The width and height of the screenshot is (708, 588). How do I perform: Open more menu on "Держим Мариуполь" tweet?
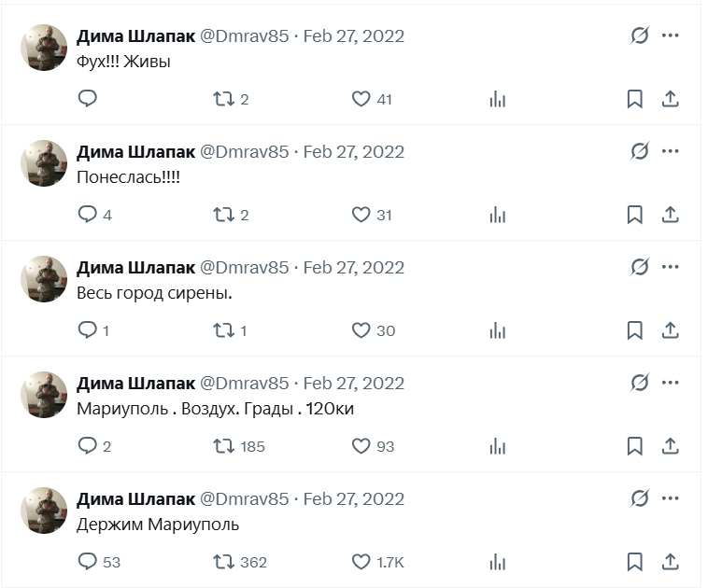(x=670, y=498)
